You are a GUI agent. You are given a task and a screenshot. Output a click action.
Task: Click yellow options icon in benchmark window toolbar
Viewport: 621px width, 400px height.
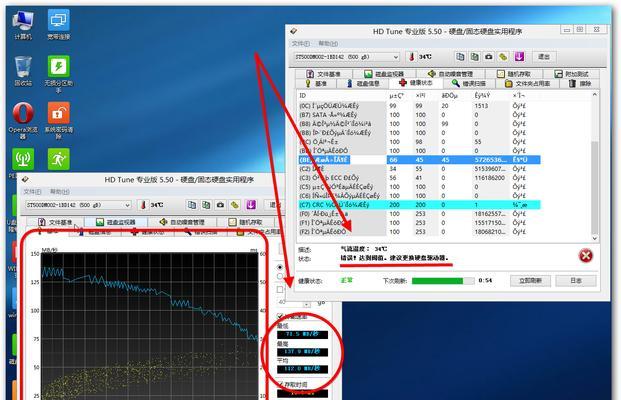(235, 205)
